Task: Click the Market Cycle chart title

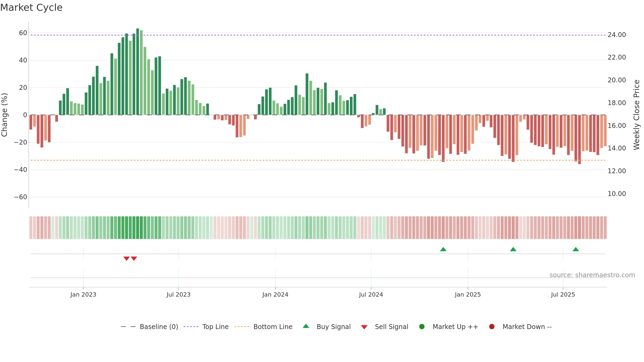Action: tap(31, 8)
